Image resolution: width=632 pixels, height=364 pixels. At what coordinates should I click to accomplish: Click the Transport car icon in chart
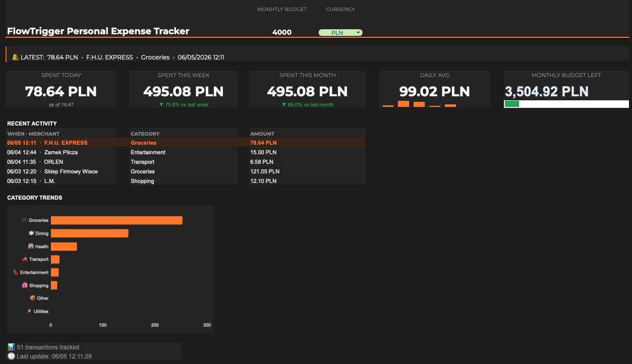[x=25, y=259]
